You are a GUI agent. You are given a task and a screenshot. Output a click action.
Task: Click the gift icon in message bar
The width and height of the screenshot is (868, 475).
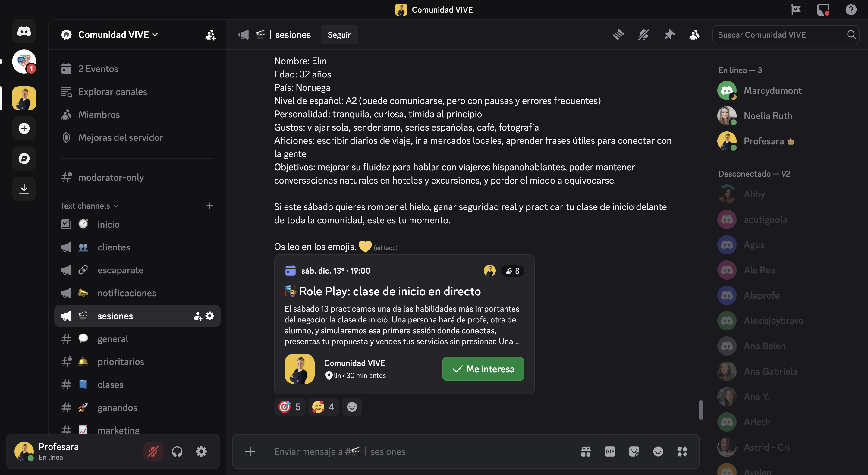point(586,451)
